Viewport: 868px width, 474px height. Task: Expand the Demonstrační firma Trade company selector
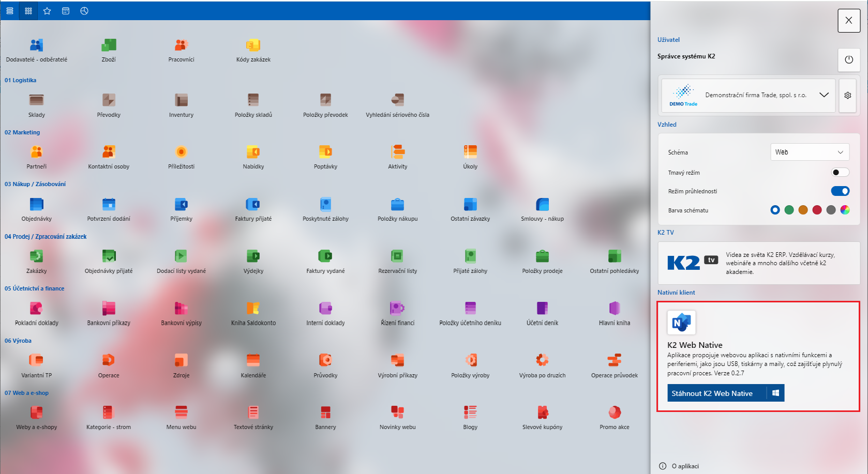pyautogui.click(x=749, y=95)
